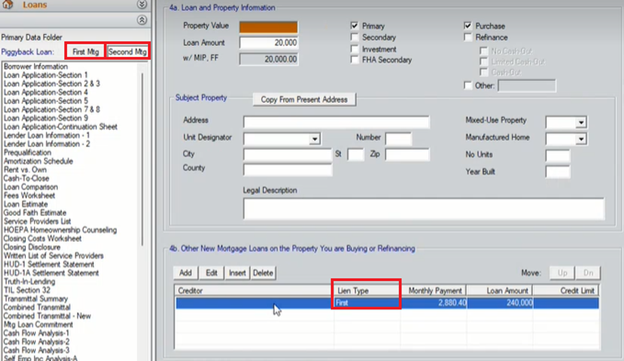The width and height of the screenshot is (624, 361).
Task: Select the First lien type cell
Action: (x=367, y=303)
